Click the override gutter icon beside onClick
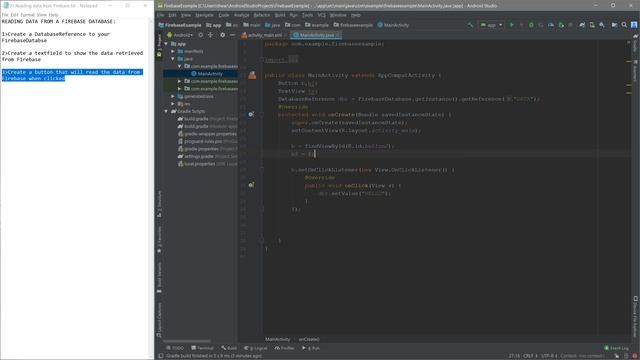640x360 pixels. point(251,185)
